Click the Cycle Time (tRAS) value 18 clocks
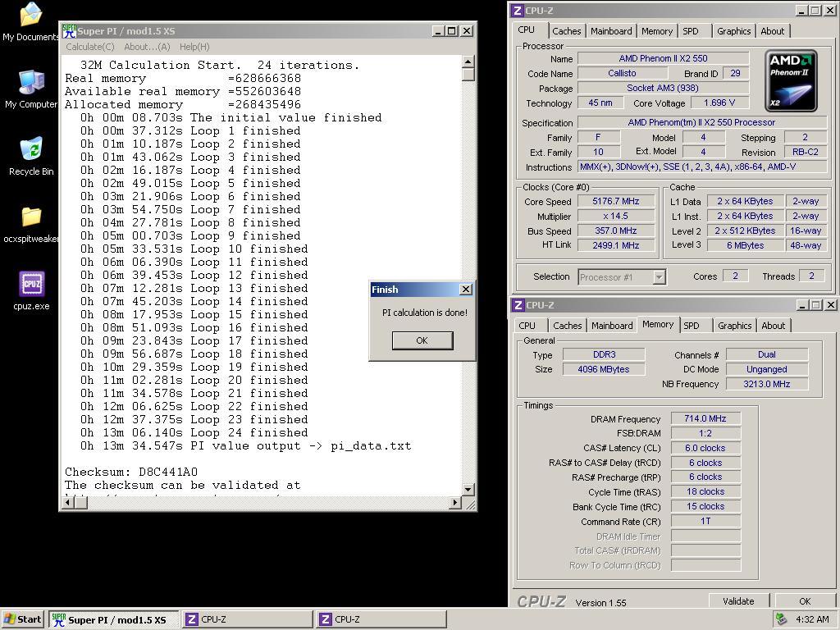 point(705,492)
